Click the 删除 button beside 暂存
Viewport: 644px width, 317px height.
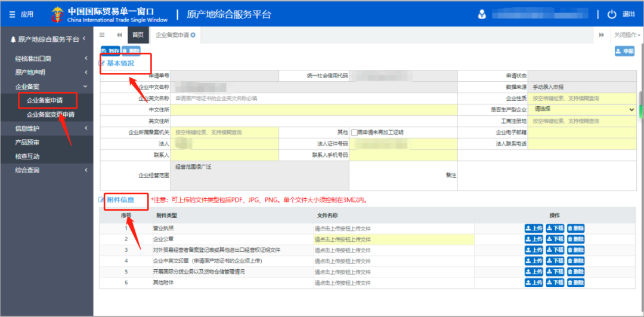click(131, 51)
